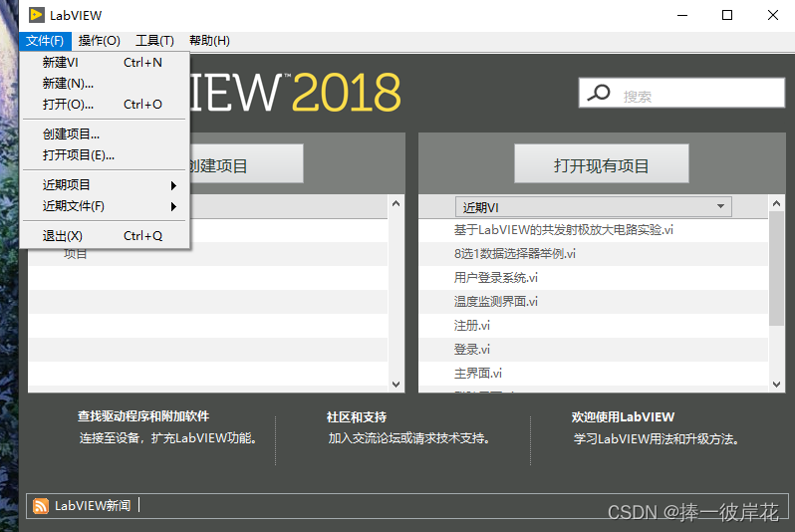
Task: Select 创建项目... in the File menu
Action: click(x=105, y=134)
